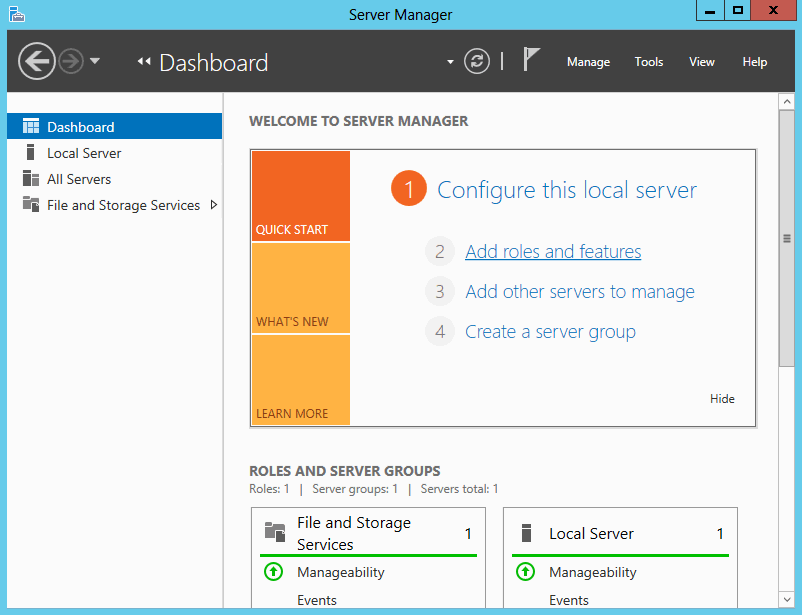The width and height of the screenshot is (802, 615).
Task: Click the ROLES AND SERVER GROUPS heading
Action: pyautogui.click(x=345, y=471)
